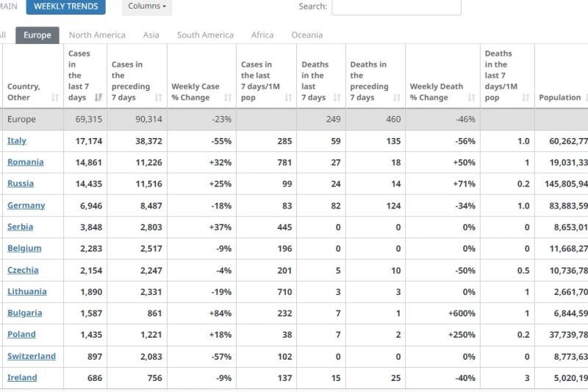This screenshot has width=588, height=392.
Task: Sort Deaths in last 7 days/1M pop column
Action: click(x=526, y=98)
